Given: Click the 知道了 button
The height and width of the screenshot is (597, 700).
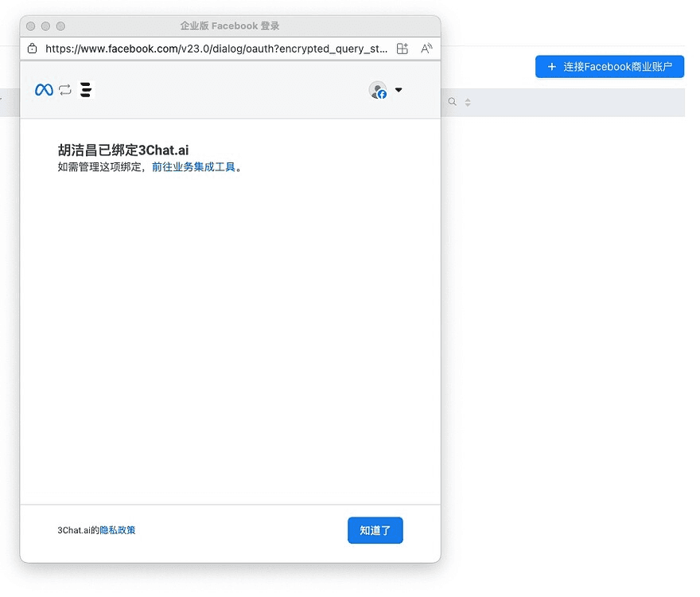Looking at the screenshot, I should (375, 530).
